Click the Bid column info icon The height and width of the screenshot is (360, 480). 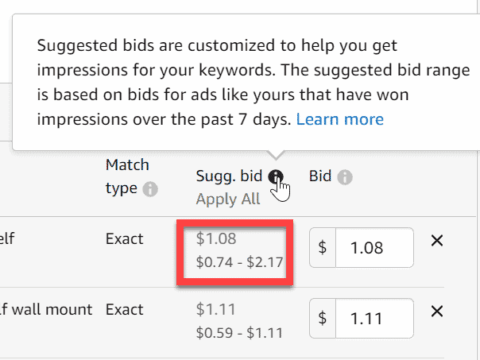345,177
